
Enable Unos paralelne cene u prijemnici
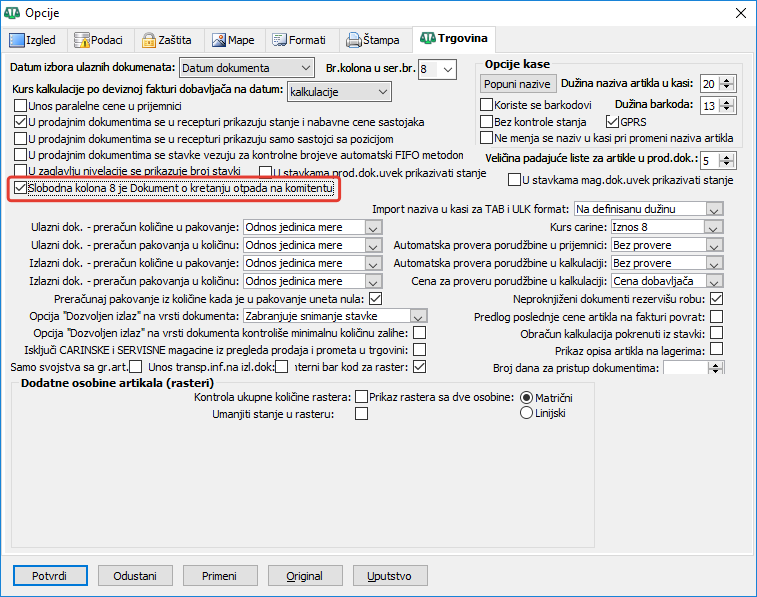click(x=20, y=105)
